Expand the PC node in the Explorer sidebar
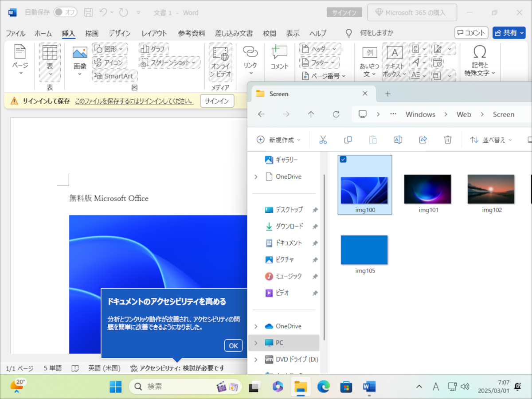 click(x=256, y=343)
